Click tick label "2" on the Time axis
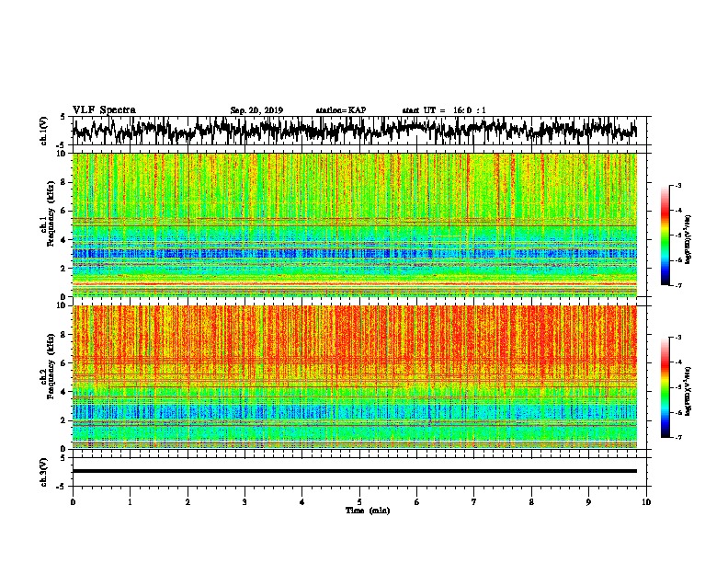Screen dimensions: 728x563 [188, 502]
